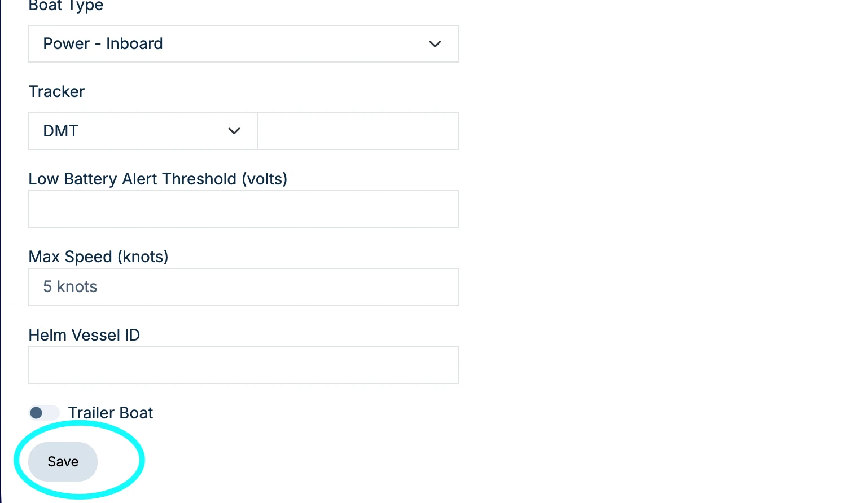Click the 'Boat Type' label
Screen dimensions: 868x503
click(66, 6)
